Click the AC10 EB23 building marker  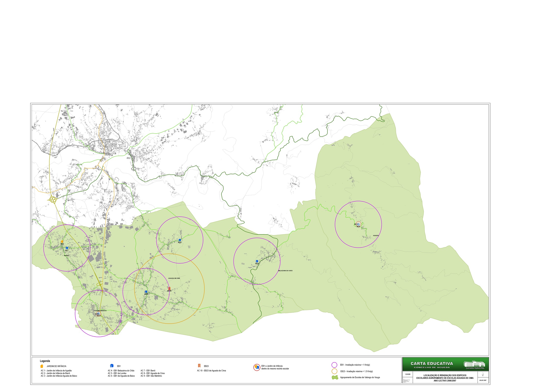[169, 289]
